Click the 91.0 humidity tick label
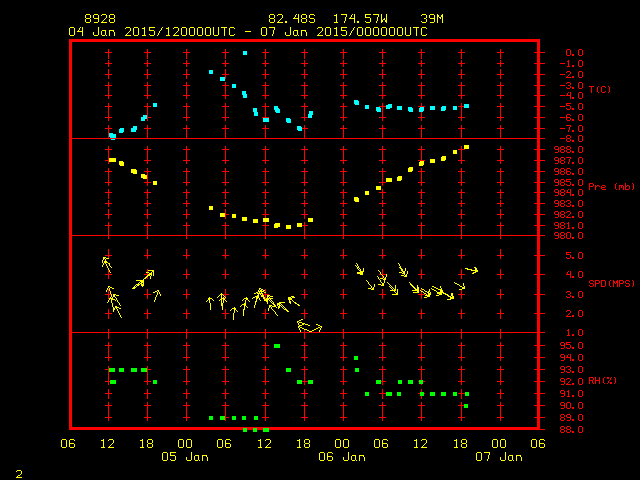 [571, 394]
